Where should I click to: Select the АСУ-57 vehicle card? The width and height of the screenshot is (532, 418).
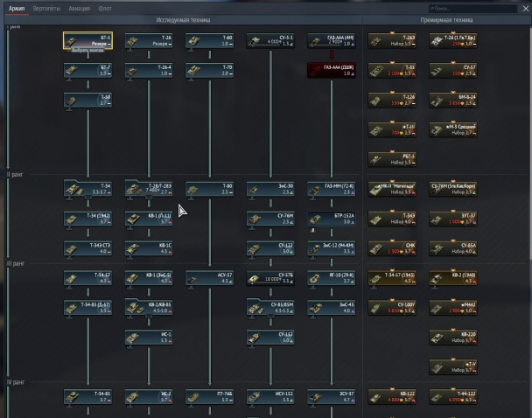pos(209,278)
